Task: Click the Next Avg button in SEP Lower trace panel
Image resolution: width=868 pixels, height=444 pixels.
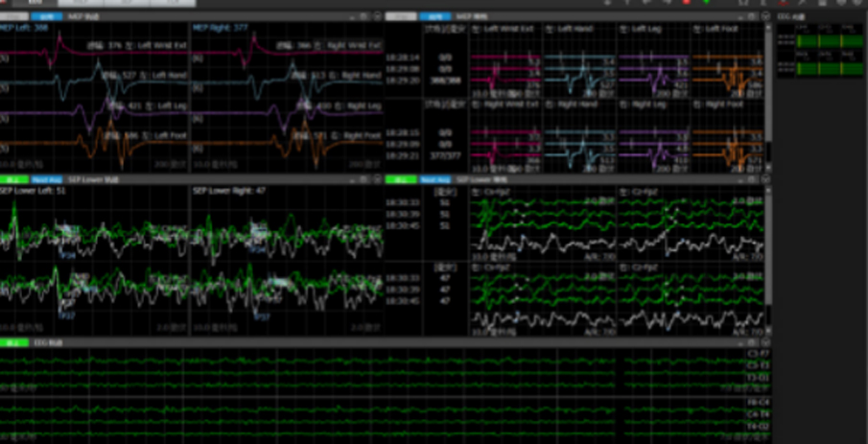Action: click(43, 179)
